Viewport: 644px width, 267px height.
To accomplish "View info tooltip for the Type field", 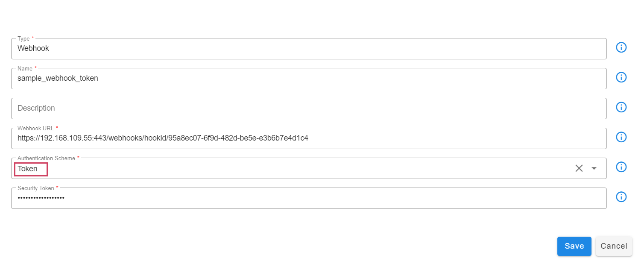I will (x=621, y=47).
